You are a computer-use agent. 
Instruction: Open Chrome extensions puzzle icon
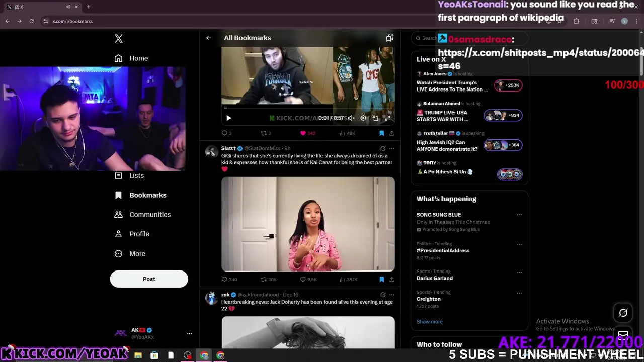(x=577, y=21)
